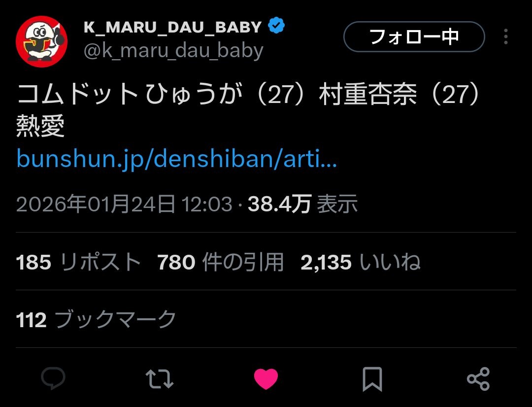
Task: Click the post timestamp 2026年01月24日 12:03
Action: click(124, 204)
